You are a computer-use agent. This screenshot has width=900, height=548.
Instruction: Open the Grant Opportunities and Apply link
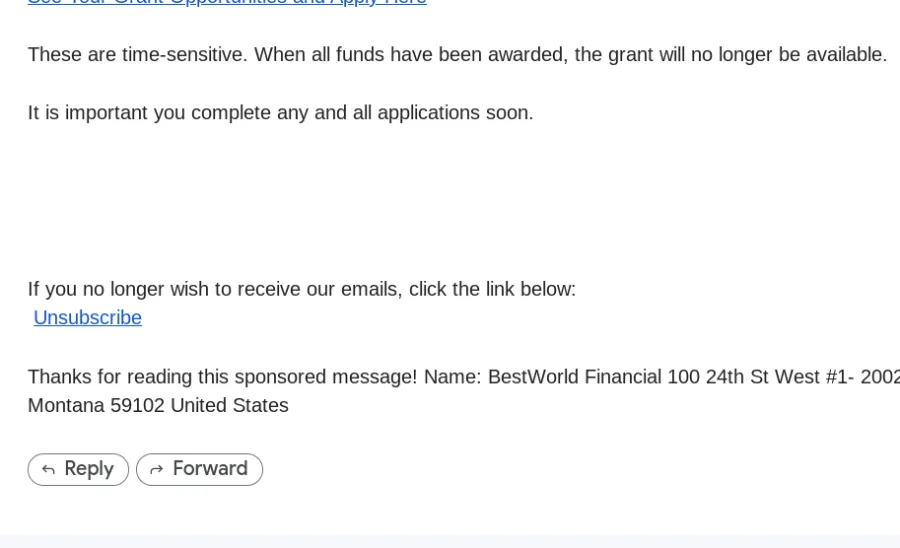point(227,2)
